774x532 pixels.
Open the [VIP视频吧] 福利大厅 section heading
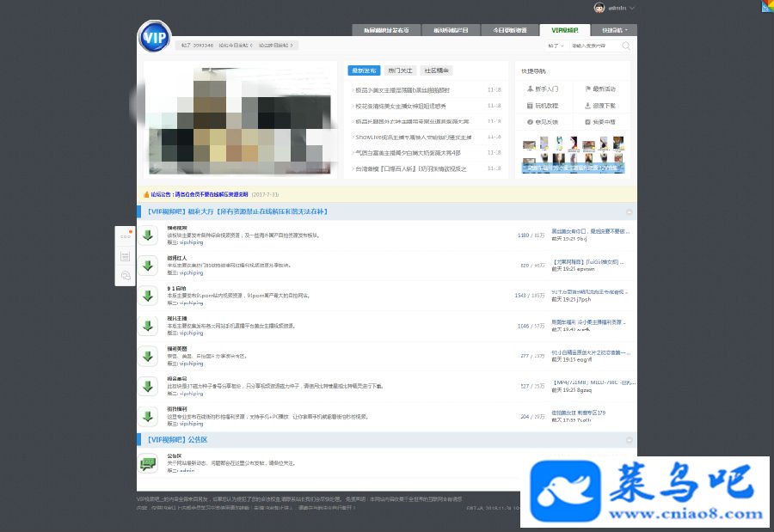click(237, 211)
